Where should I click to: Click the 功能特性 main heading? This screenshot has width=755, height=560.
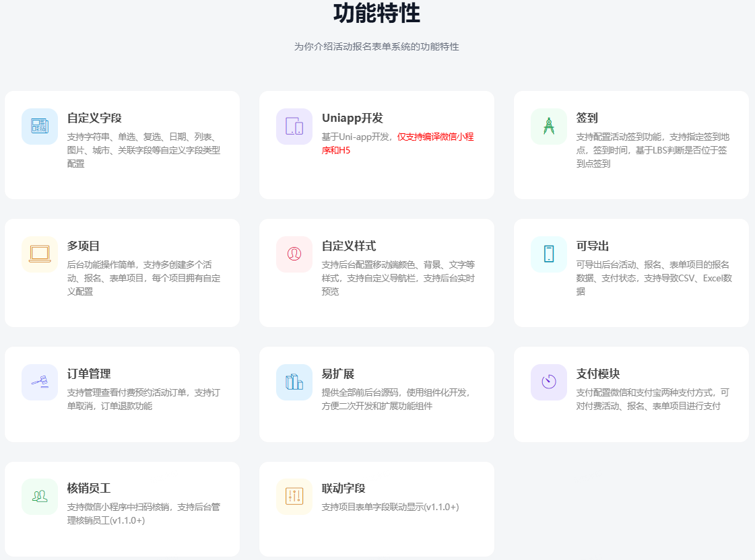tap(376, 13)
